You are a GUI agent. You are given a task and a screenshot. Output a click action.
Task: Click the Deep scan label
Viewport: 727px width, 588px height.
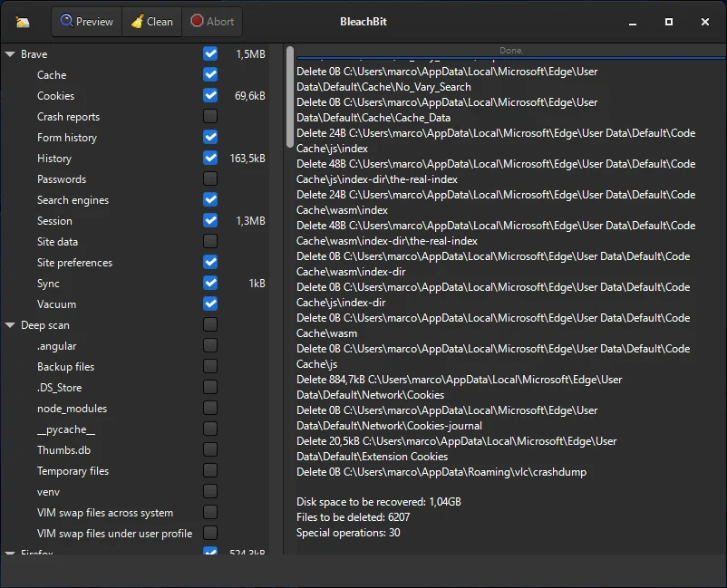click(x=45, y=325)
